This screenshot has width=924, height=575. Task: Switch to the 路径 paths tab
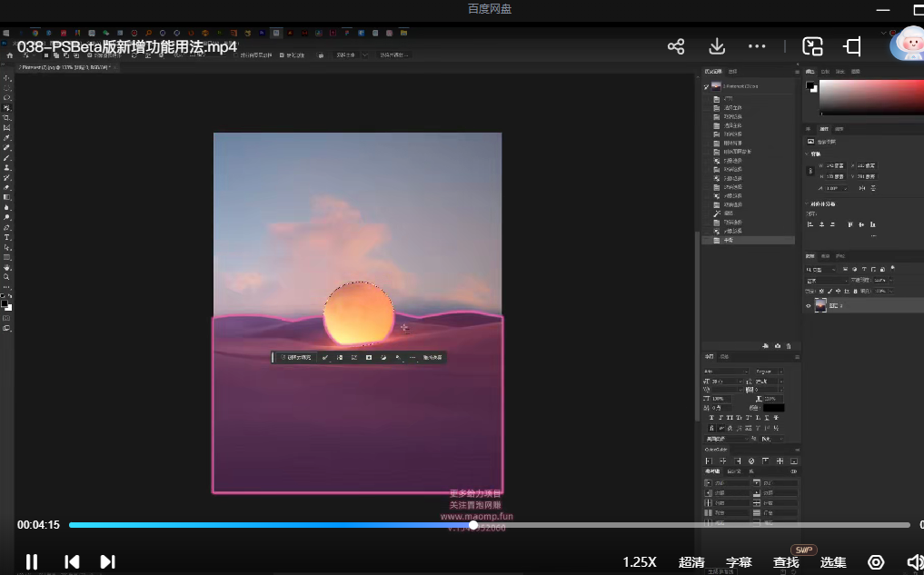840,256
